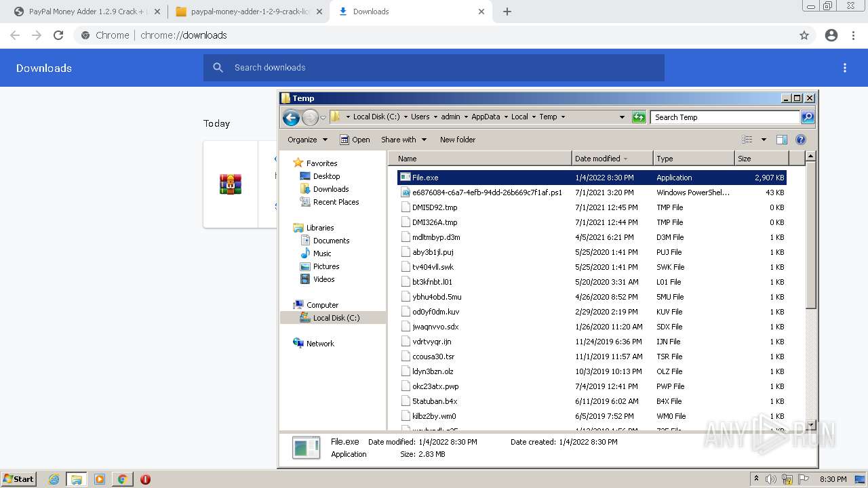Open the Organize menu
The image size is (868, 488).
[307, 140]
